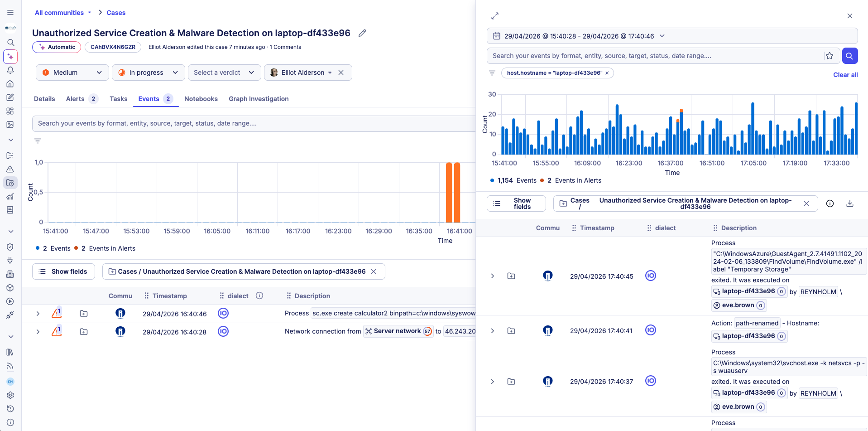Open the search icon in the left sidebar
Image resolution: width=868 pixels, height=431 pixels.
click(10, 43)
